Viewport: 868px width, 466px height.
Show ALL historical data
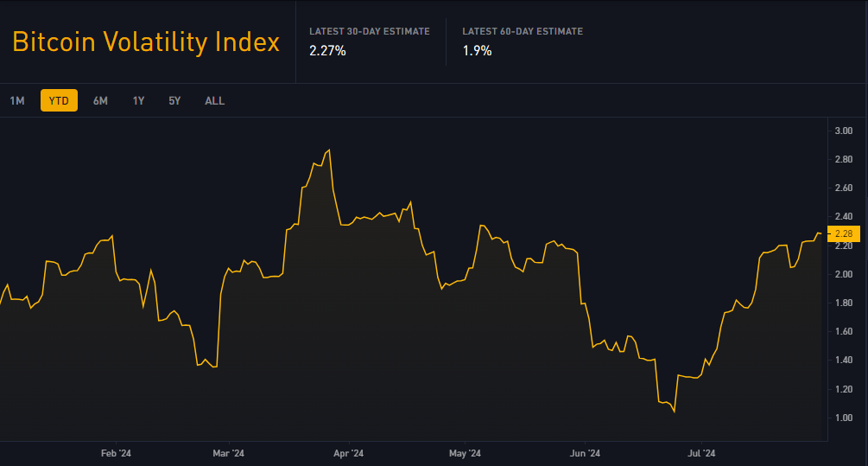(214, 101)
